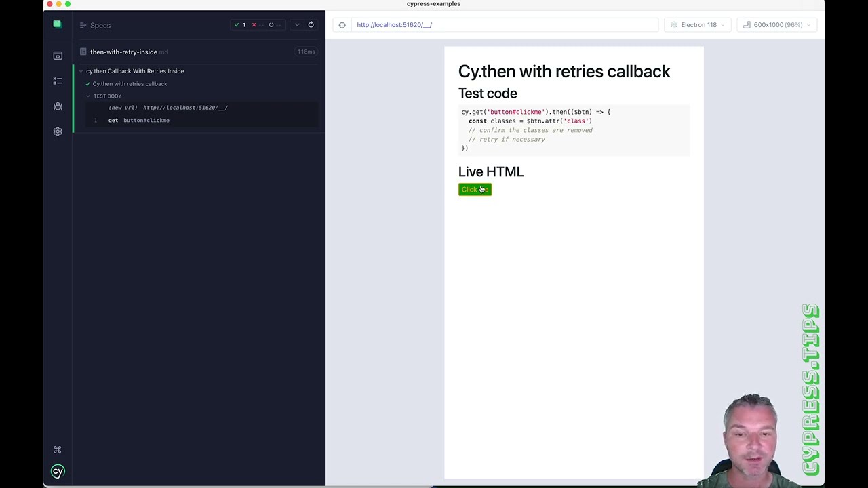The width and height of the screenshot is (868, 488).
Task: Click the 118ms duration badge
Action: 306,52
